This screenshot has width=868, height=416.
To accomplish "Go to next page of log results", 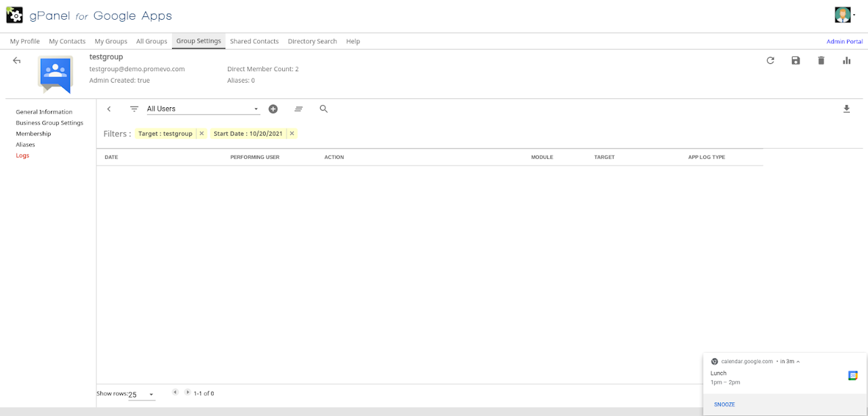I will [x=188, y=392].
